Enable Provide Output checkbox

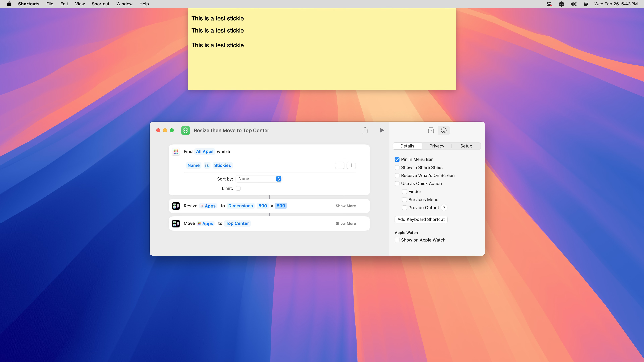coord(404,208)
